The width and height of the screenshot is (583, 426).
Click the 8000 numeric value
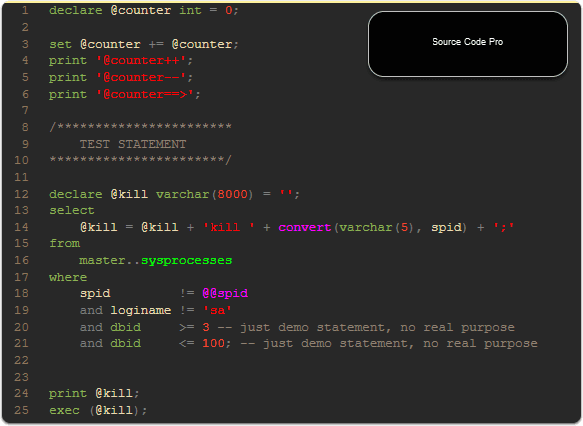232,194
